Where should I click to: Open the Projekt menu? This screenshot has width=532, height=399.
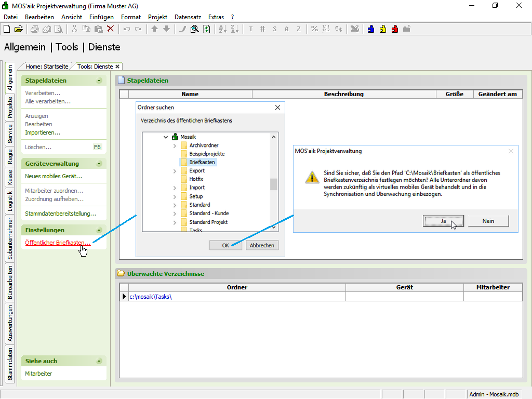coord(157,17)
